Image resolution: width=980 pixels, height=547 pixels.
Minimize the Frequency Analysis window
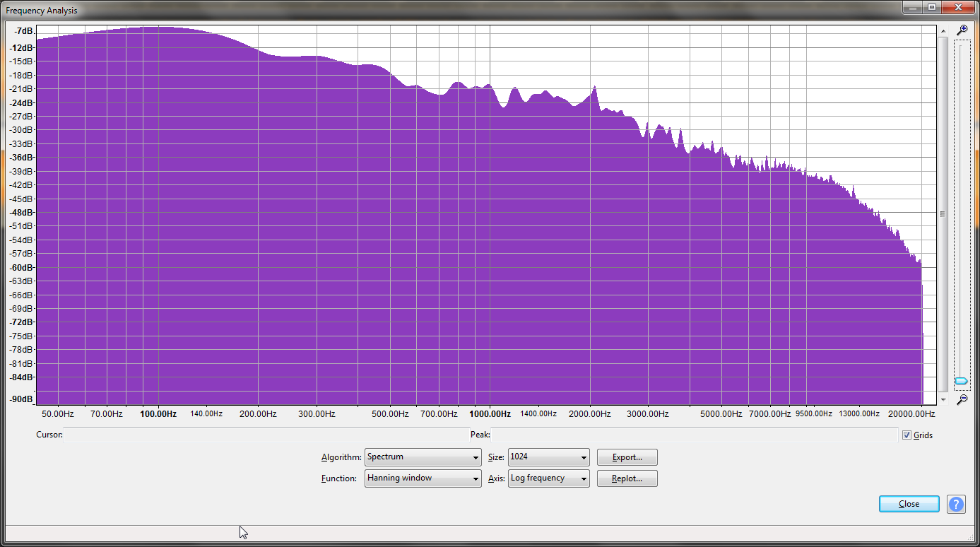click(913, 8)
